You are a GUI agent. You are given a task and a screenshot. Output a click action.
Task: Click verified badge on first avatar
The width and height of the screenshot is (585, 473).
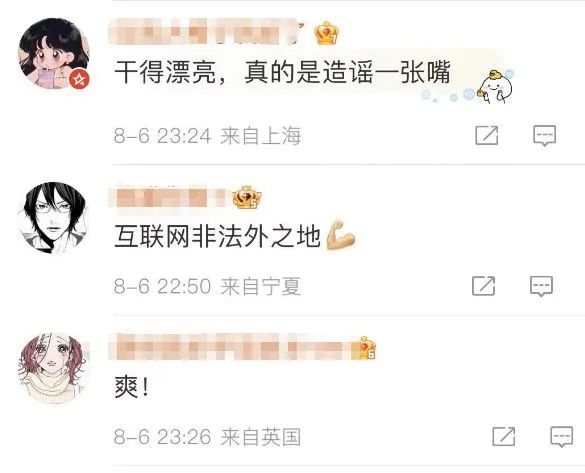[80, 79]
